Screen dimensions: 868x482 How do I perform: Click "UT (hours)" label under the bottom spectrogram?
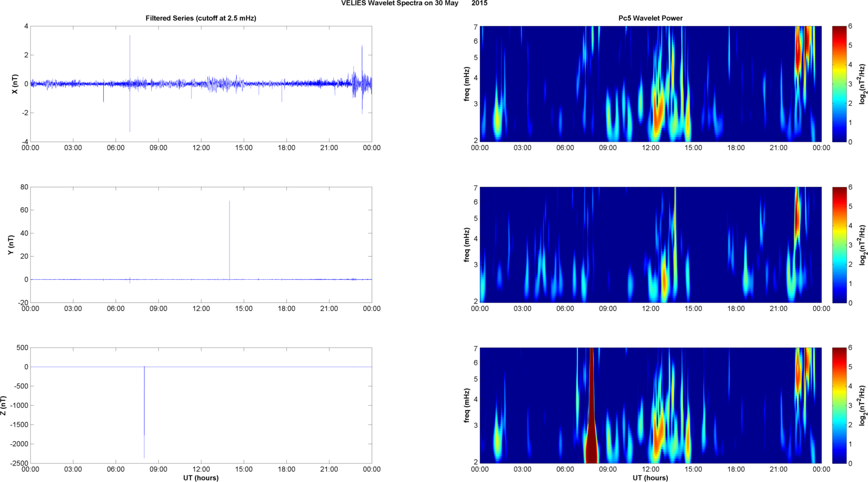(650, 477)
